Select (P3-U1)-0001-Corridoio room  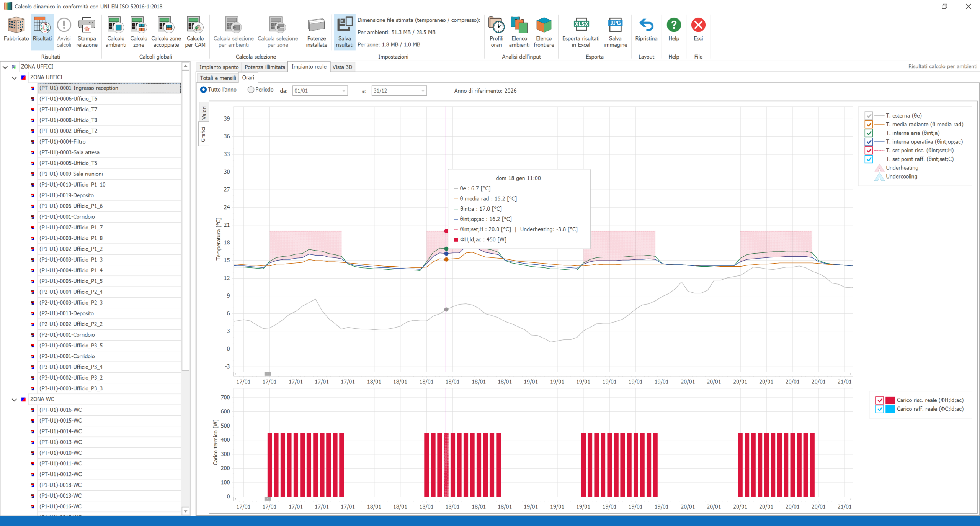point(109,356)
